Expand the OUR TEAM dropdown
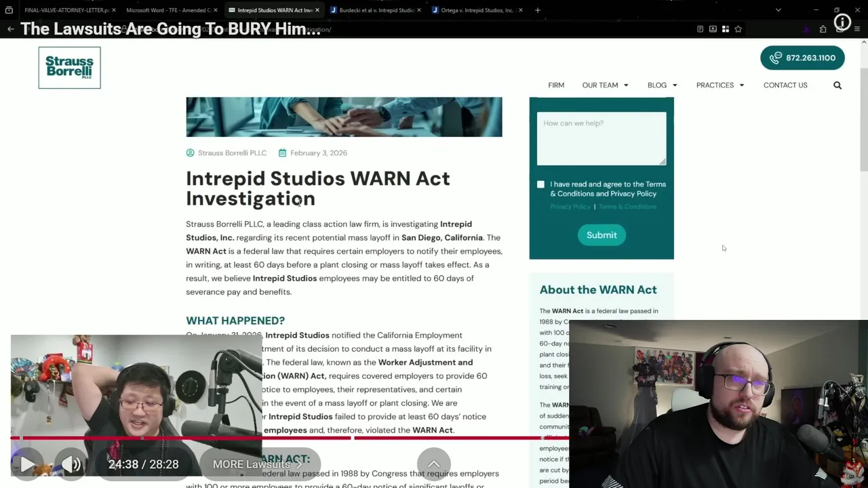Screen dimensions: 868x488 click(605, 85)
